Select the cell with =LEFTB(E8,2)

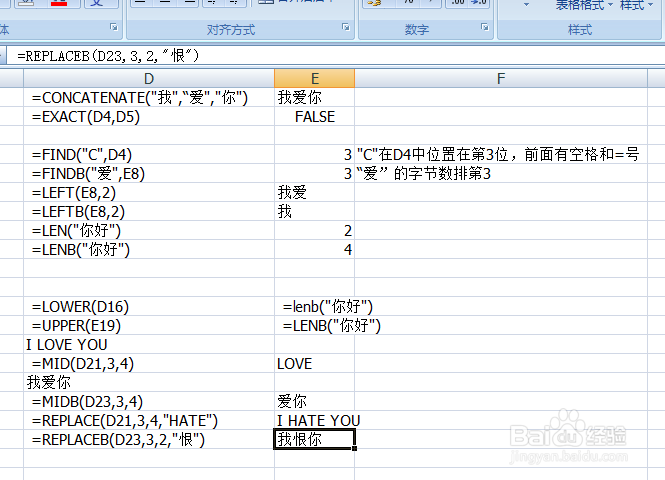[149, 212]
